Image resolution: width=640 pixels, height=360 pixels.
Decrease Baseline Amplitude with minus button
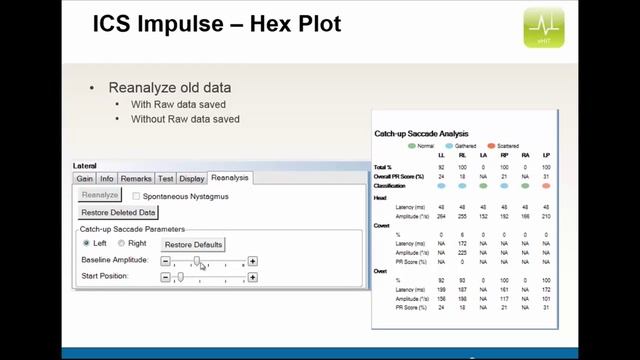tap(165, 261)
